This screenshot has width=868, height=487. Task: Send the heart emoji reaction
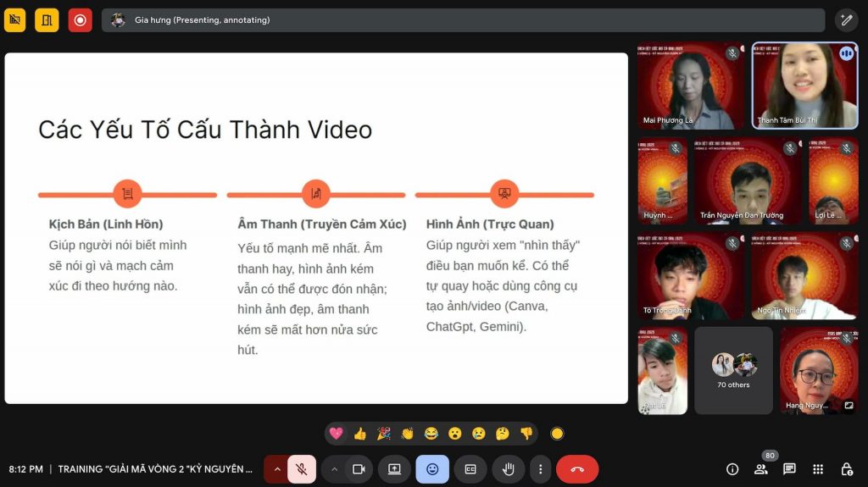[337, 434]
